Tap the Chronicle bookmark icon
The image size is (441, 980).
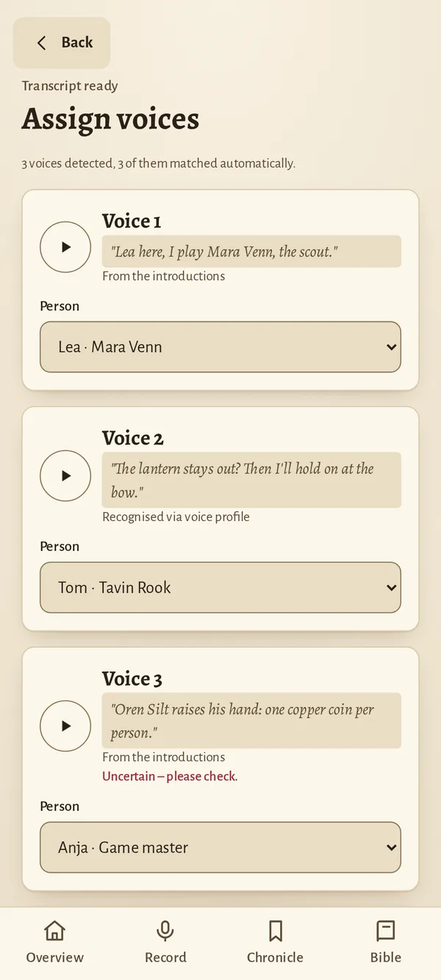click(x=276, y=931)
